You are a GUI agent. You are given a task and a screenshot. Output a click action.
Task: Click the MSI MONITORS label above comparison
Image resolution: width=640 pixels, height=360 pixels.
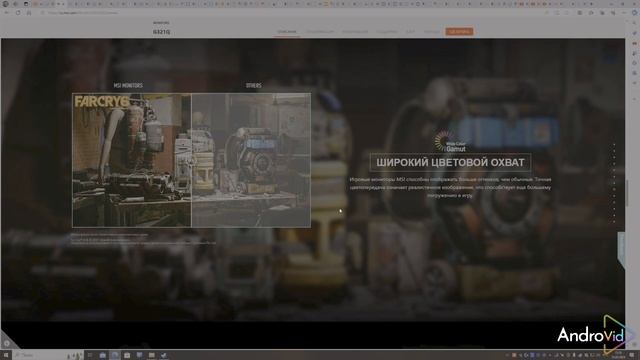point(128,85)
